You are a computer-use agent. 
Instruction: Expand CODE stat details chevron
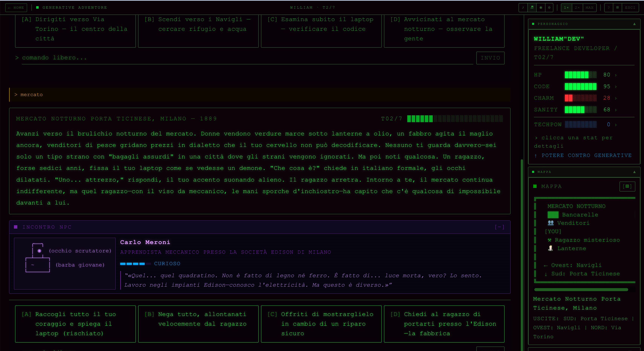pyautogui.click(x=616, y=86)
